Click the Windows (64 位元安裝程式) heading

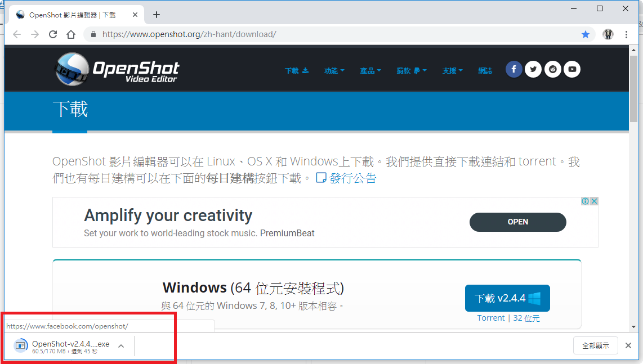click(x=253, y=287)
